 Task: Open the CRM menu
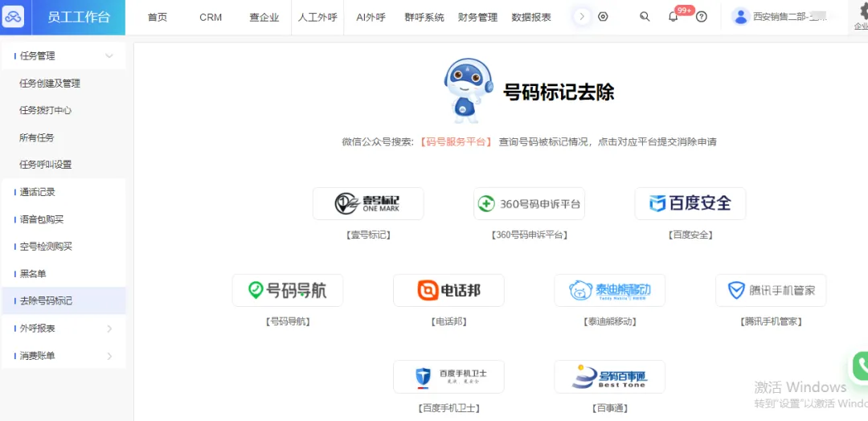point(211,17)
